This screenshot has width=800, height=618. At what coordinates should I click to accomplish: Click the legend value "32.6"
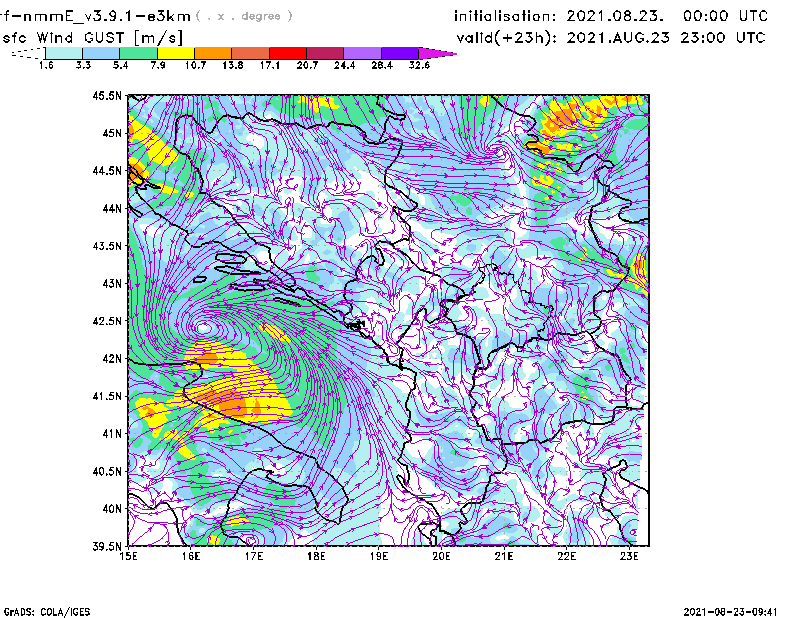coord(419,65)
